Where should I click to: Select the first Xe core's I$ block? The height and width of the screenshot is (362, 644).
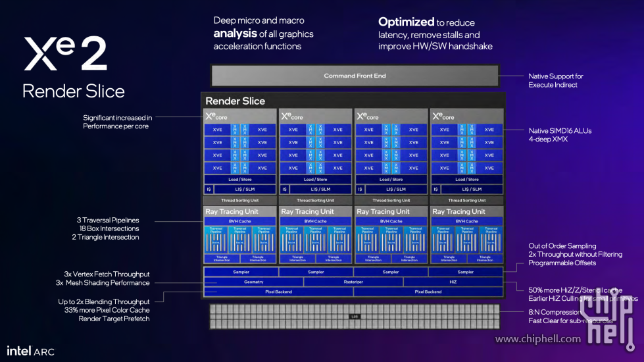(209, 190)
